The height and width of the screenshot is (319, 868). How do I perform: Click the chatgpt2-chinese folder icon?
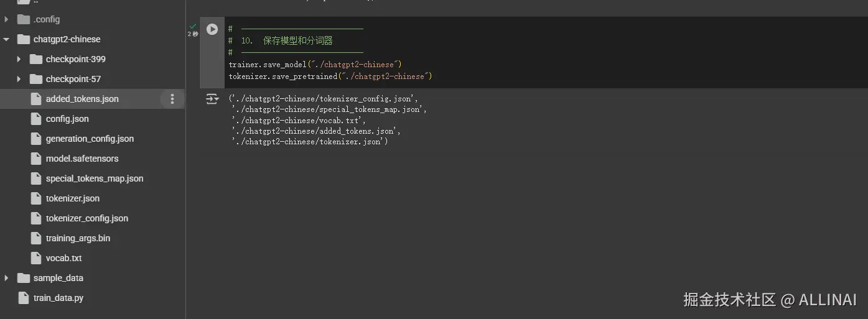[24, 39]
